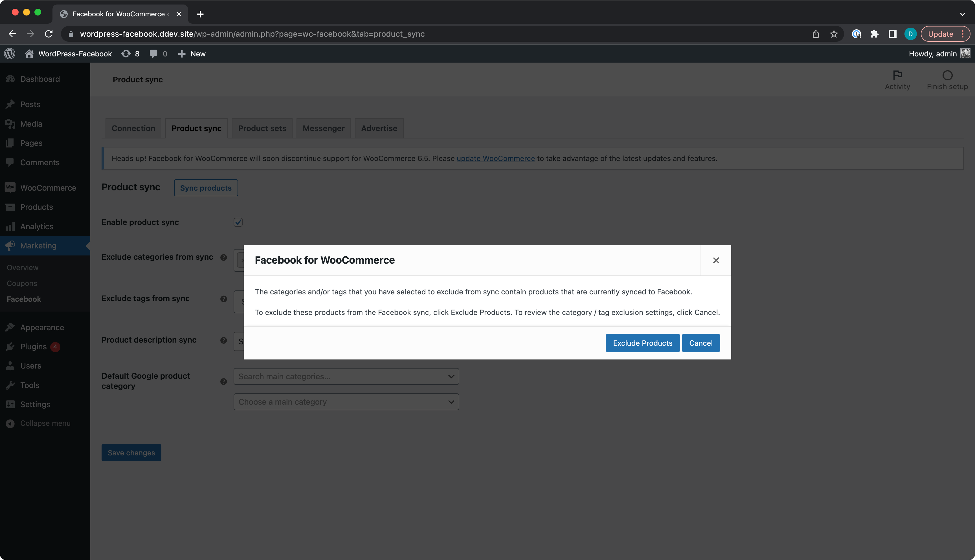This screenshot has height=560, width=975.
Task: Open Marketing in the sidebar
Action: click(x=45, y=246)
